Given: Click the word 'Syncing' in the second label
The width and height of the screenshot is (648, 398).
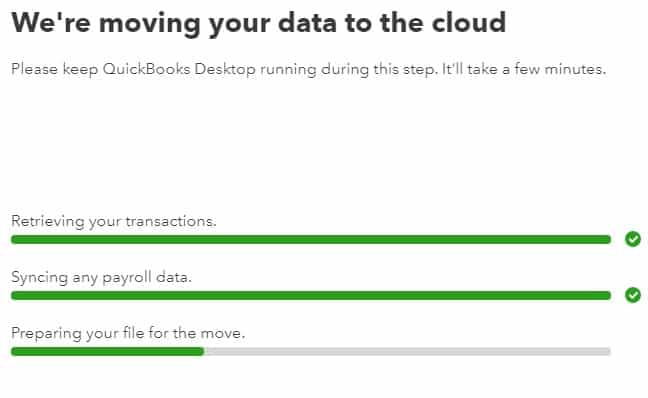Looking at the screenshot, I should (39, 278).
